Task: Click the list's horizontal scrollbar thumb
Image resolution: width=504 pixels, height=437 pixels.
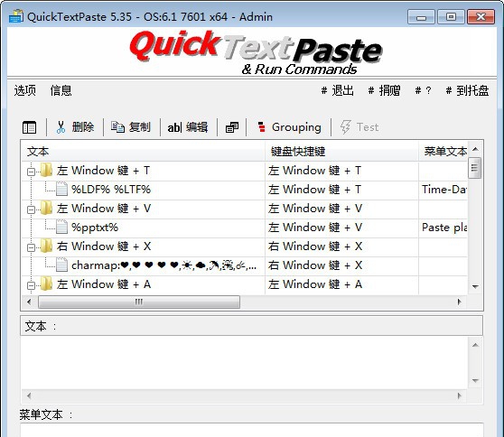Action: [139, 302]
